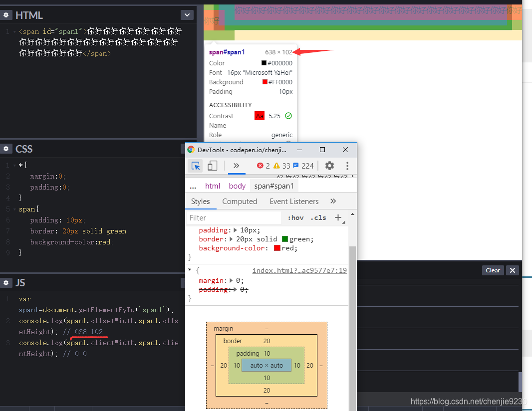This screenshot has height=411, width=532.
Task: Click background-color:red line in CSS editor
Action: click(x=71, y=242)
